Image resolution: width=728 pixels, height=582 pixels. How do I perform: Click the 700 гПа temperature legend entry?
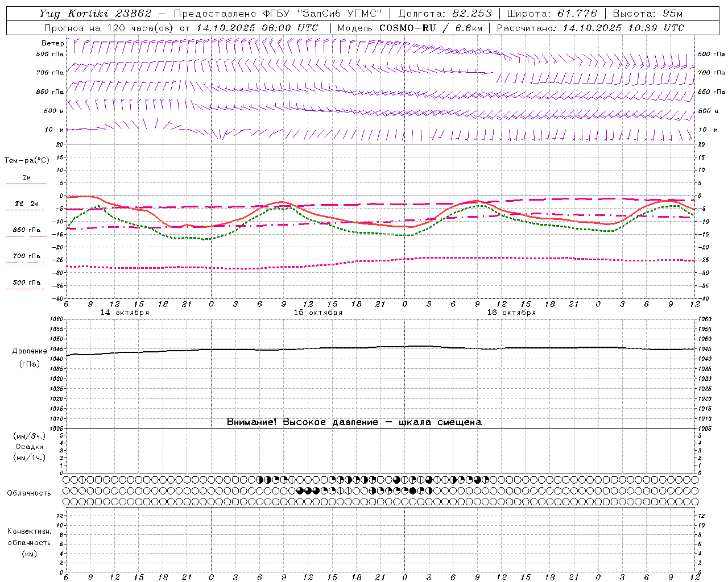pos(27,256)
